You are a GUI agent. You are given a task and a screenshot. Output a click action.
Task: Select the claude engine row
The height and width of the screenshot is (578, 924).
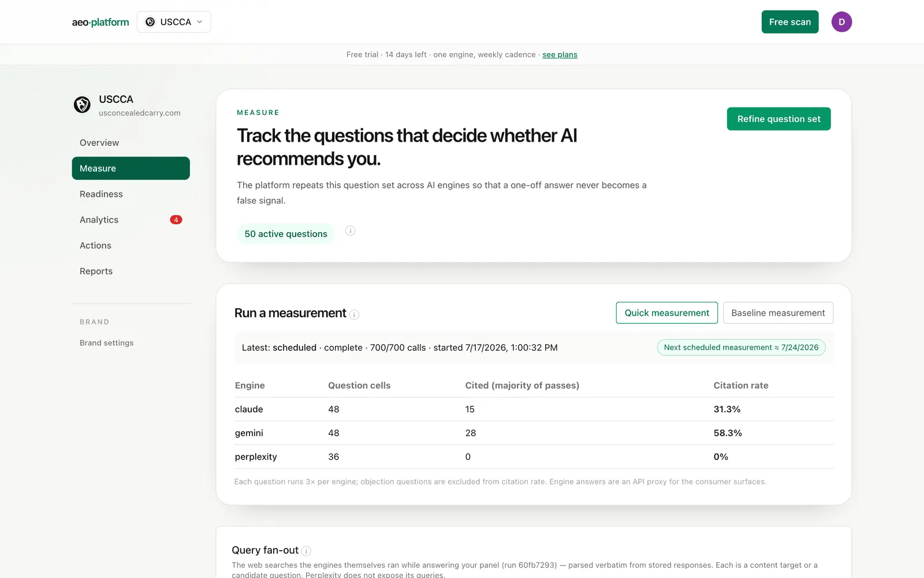[x=534, y=409]
